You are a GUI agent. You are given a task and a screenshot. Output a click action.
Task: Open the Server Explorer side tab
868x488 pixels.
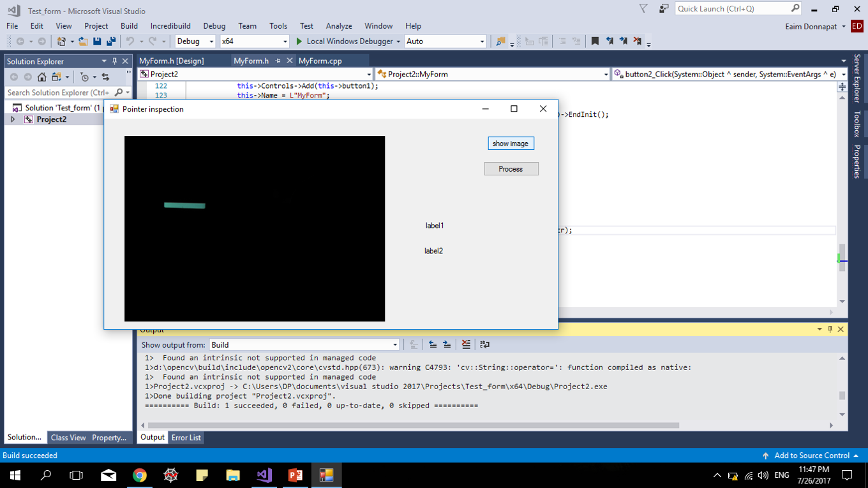click(x=857, y=78)
